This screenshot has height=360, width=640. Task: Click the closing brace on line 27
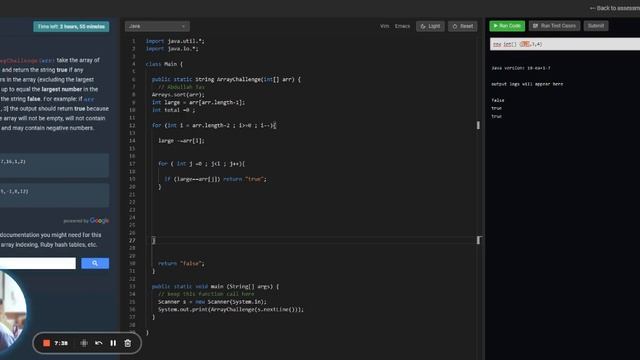pyautogui.click(x=153, y=240)
